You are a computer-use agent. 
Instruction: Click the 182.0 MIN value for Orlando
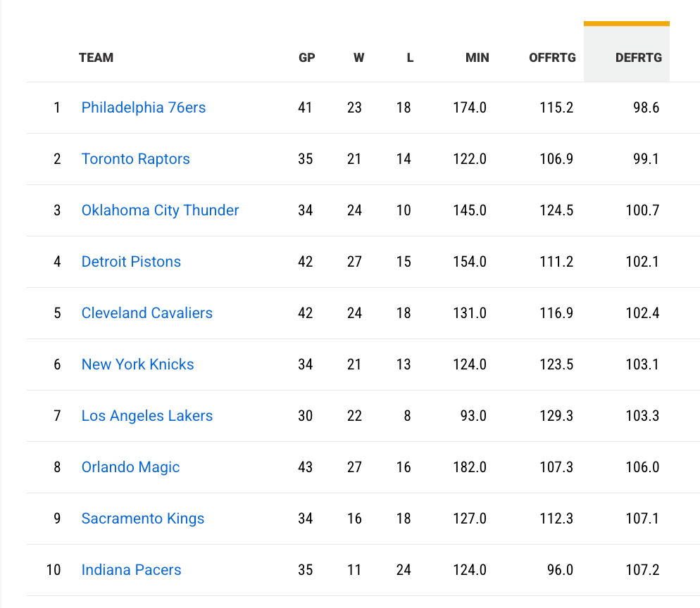point(469,467)
